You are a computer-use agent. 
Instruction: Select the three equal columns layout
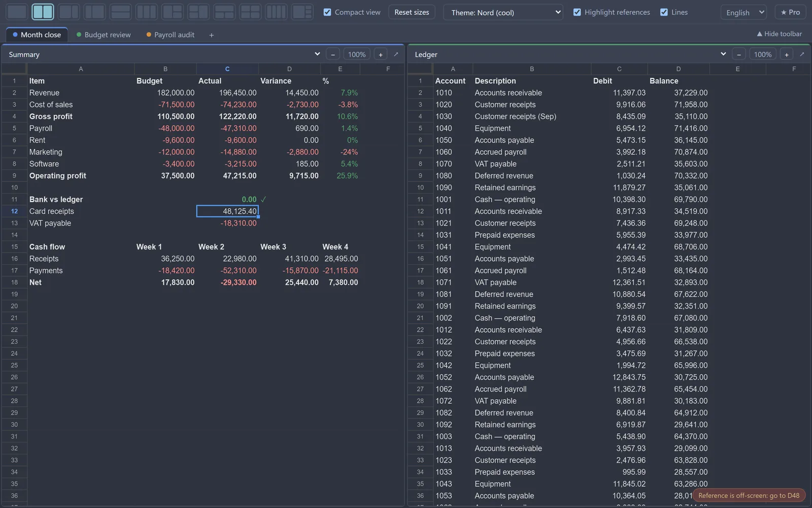pyautogui.click(x=146, y=11)
